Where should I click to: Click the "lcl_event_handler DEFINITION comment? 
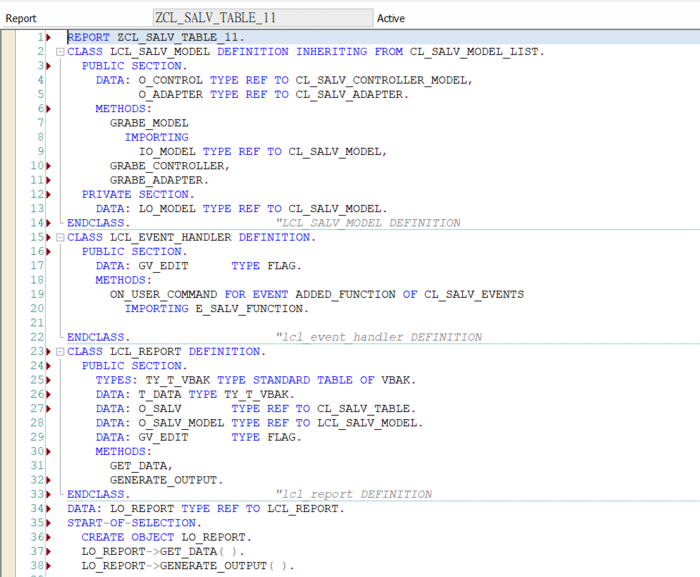(379, 338)
